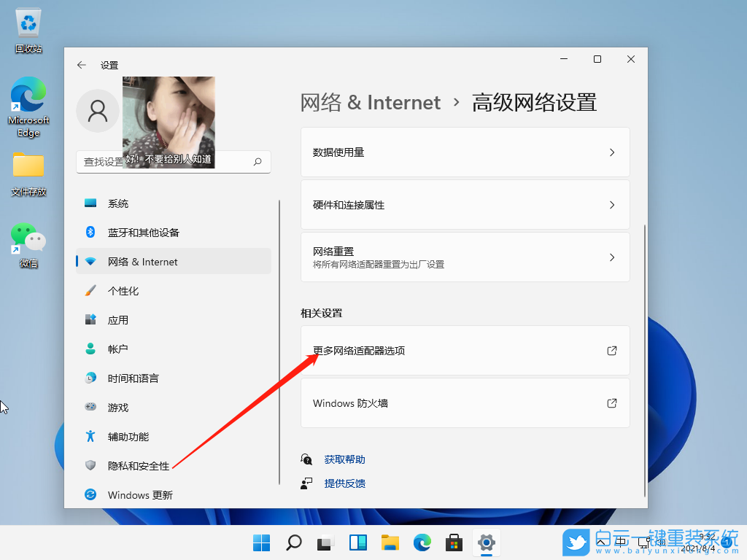Viewport: 747px width, 560px height.
Task: Expand 硬件和连接属性 settings
Action: 465,204
